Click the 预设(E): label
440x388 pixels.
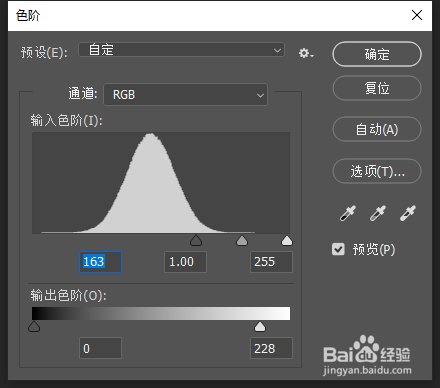[44, 52]
